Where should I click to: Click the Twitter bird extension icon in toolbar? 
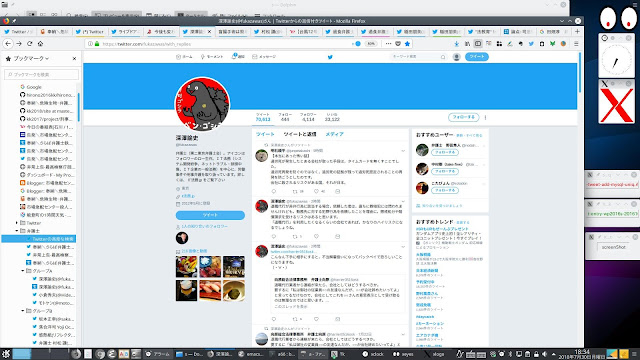click(x=531, y=44)
